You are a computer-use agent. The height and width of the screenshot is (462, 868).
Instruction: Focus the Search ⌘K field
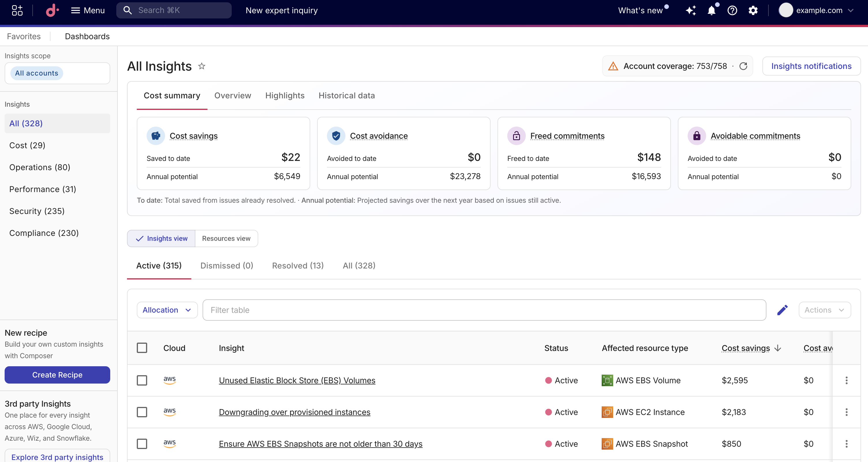tap(174, 10)
